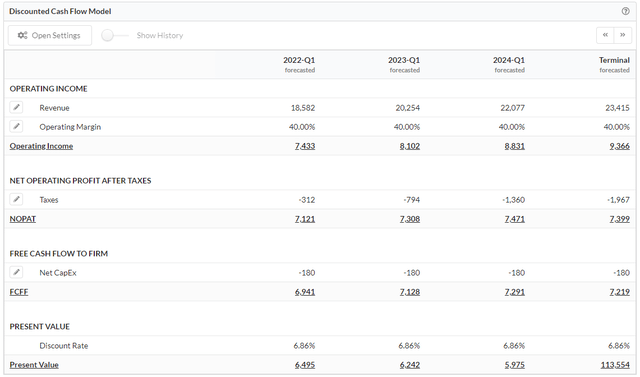Click NOPAT value 7,121
Viewport: 640px width, 377px height.
[x=305, y=219]
